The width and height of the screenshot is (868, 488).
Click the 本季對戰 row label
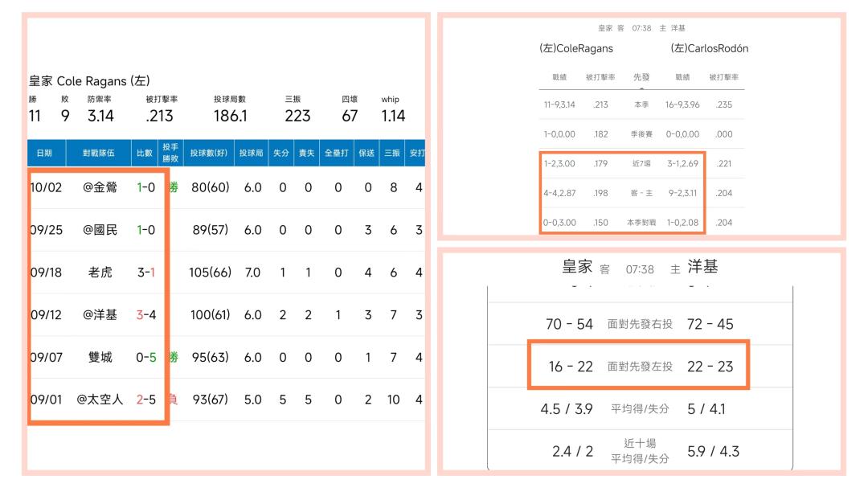(x=641, y=223)
